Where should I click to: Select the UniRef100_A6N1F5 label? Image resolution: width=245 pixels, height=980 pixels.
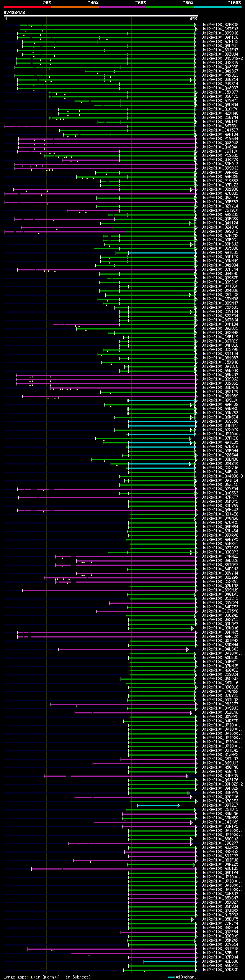tap(220, 122)
